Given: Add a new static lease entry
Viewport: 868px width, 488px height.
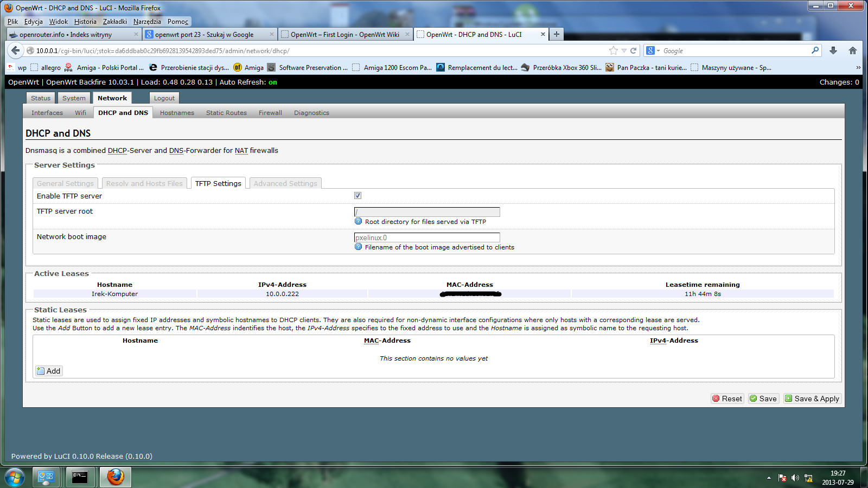Looking at the screenshot, I should point(49,371).
